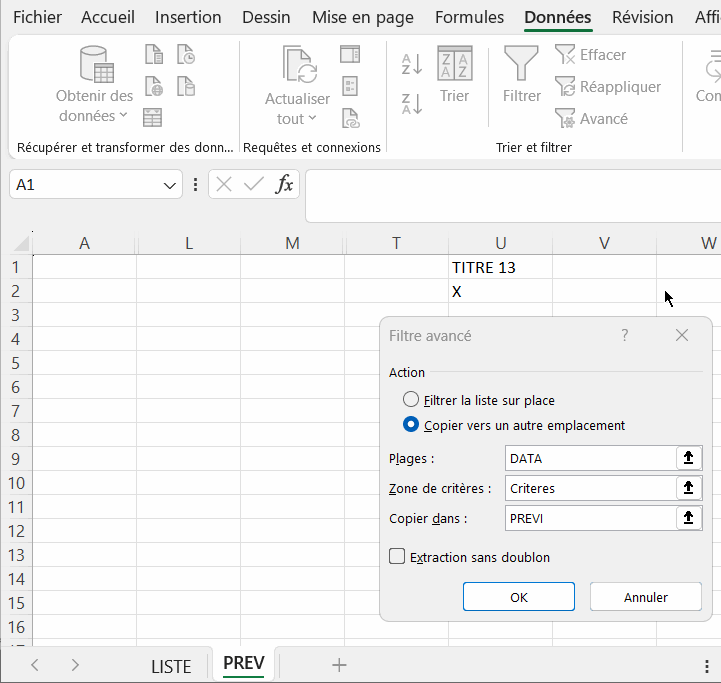
Task: Select 'Copier vers un autre emplacement' option
Action: click(410, 425)
